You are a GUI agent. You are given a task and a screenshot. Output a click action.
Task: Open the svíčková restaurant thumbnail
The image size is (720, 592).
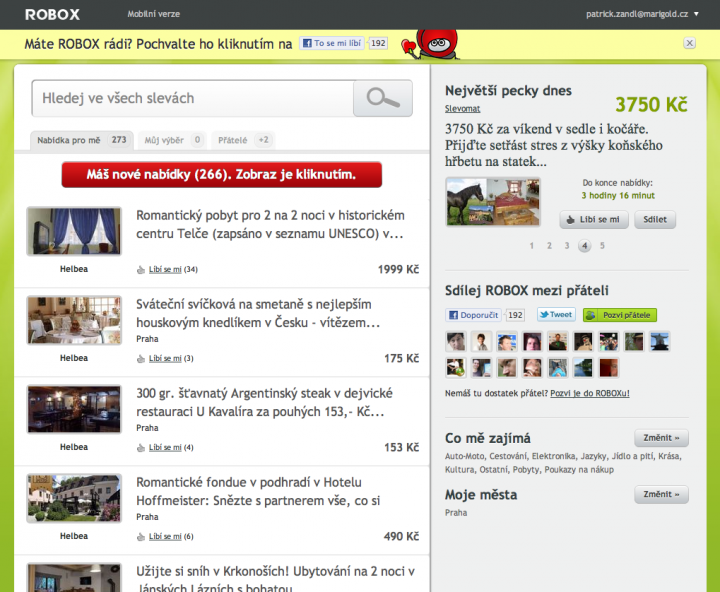(74, 320)
